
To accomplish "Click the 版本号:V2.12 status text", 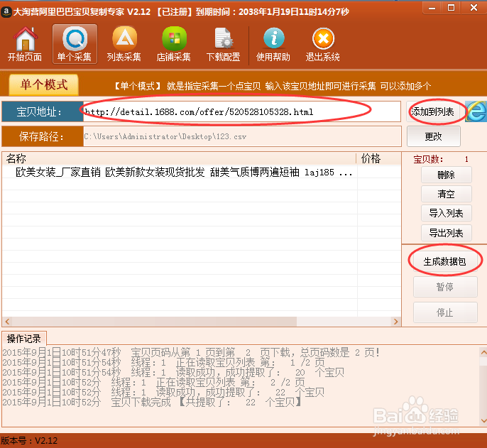I will pyautogui.click(x=29, y=440).
